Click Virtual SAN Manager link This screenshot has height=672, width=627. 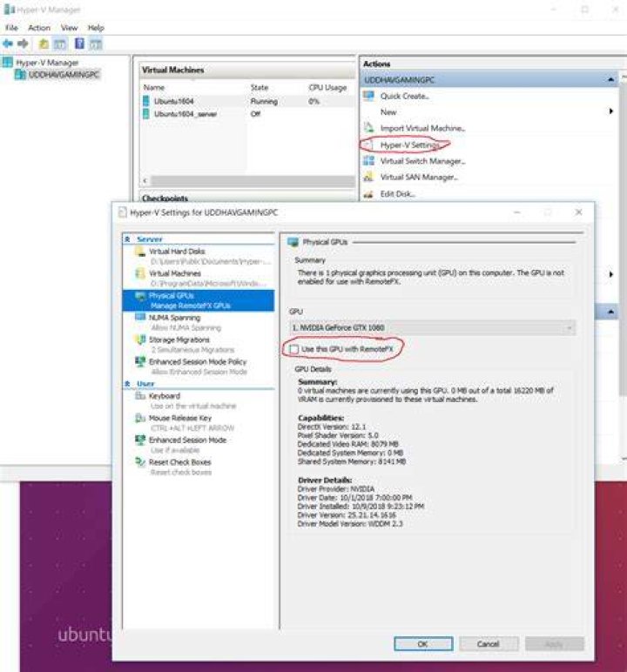(x=419, y=177)
